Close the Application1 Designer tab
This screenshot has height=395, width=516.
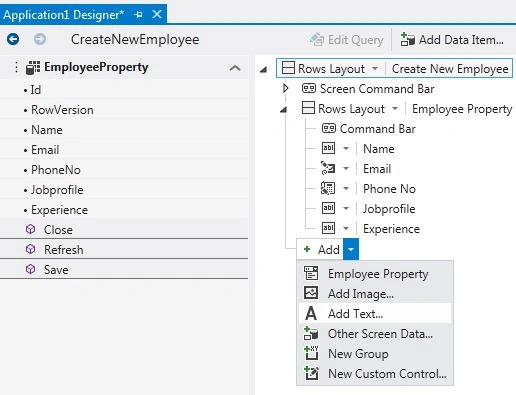coord(157,14)
